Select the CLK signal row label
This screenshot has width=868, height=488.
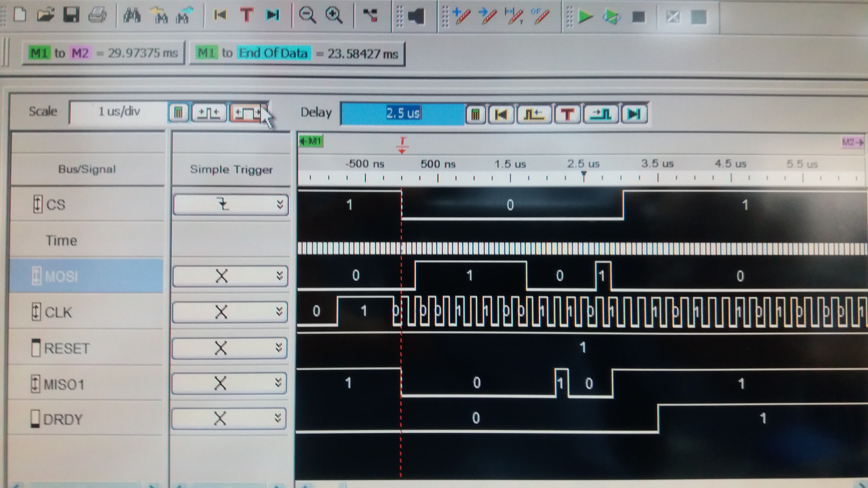tap(58, 312)
